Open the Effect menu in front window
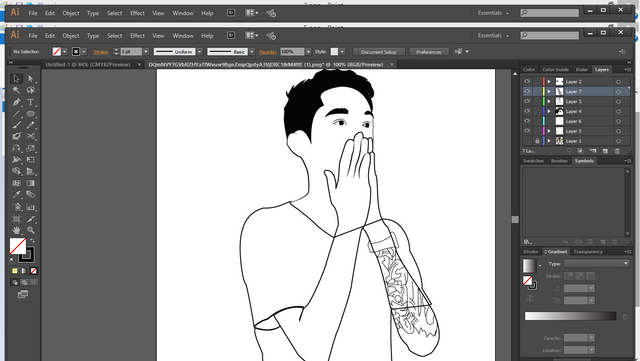 coord(138,36)
